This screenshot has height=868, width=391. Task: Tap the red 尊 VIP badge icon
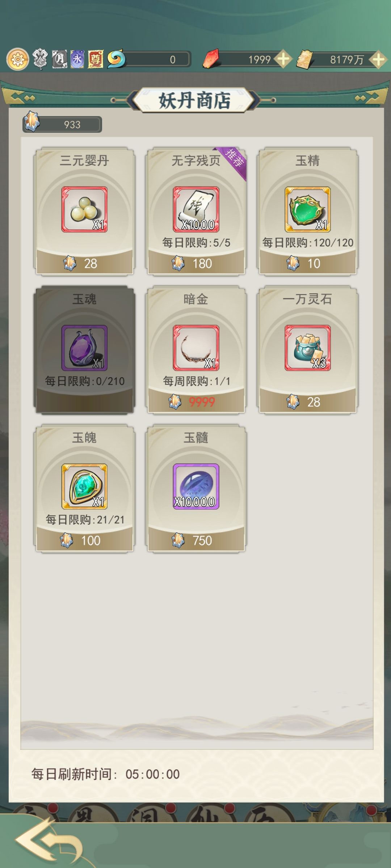click(96, 59)
